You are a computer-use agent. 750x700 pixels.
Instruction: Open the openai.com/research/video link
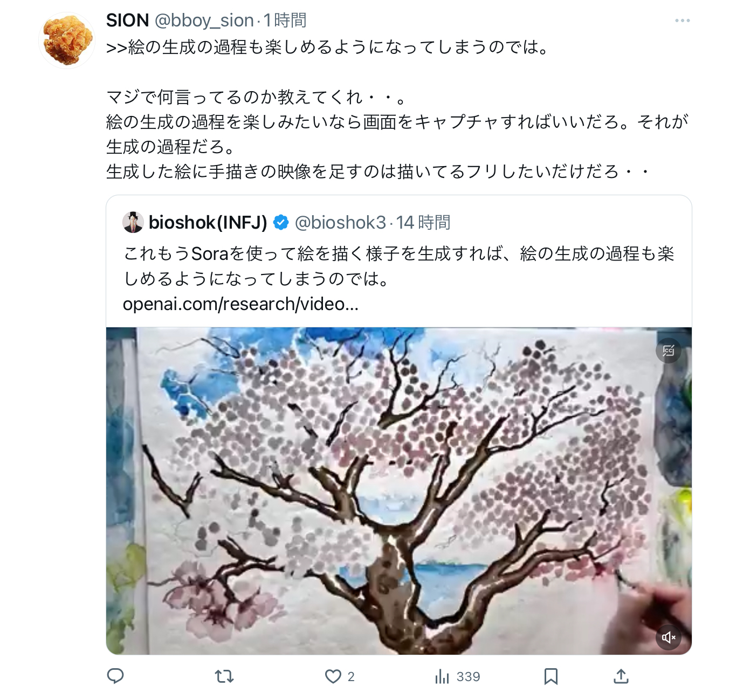point(240,304)
